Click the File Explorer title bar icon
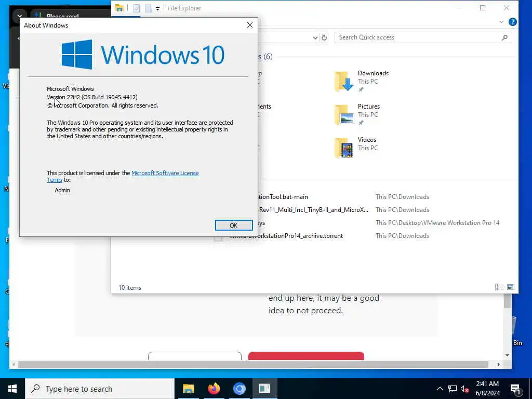Viewport: 532px width, 399px height. click(x=119, y=8)
